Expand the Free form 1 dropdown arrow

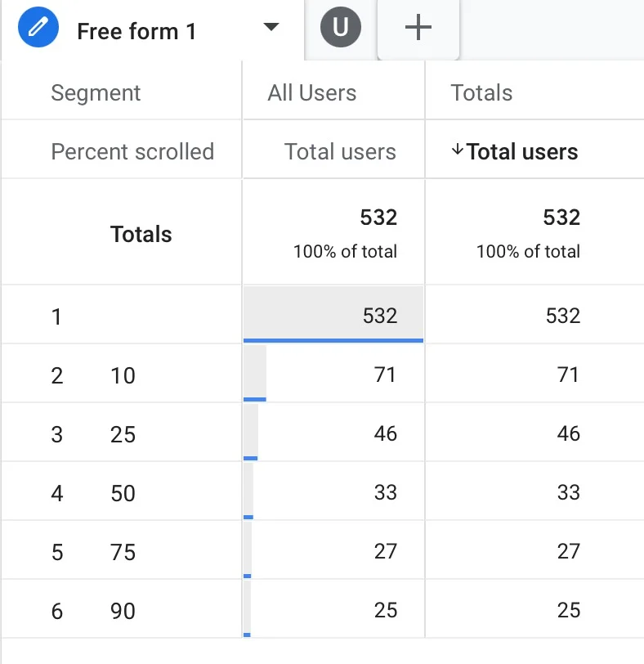point(271,27)
